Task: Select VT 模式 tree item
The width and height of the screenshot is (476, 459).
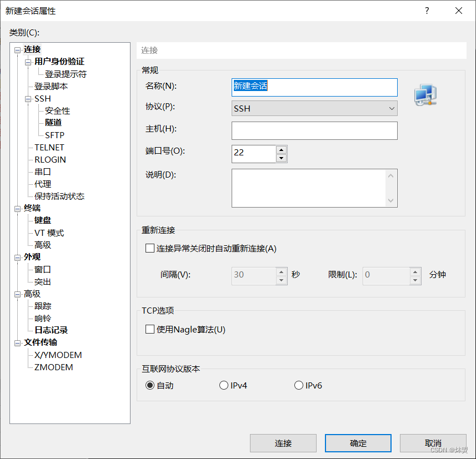Action: click(x=49, y=233)
